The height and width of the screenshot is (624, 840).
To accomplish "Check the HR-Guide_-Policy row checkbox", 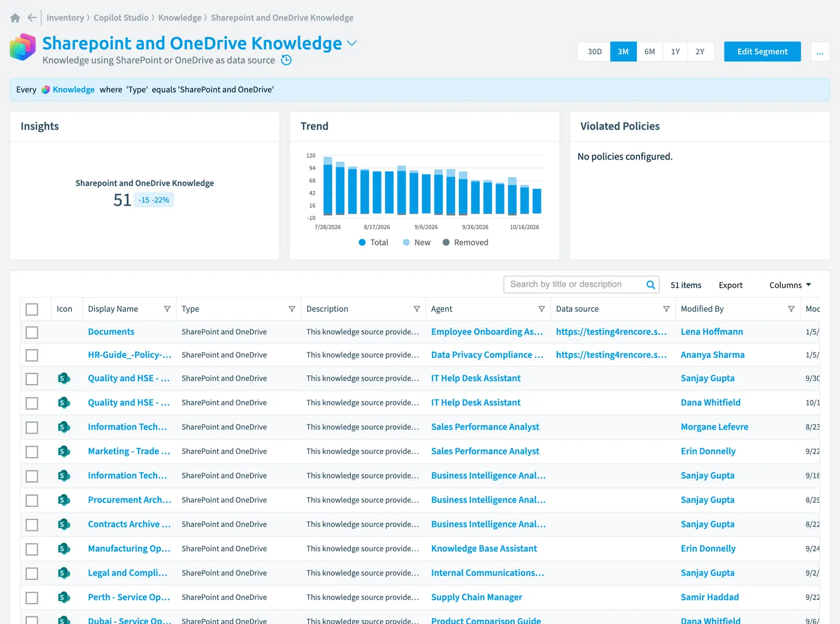I will (32, 355).
